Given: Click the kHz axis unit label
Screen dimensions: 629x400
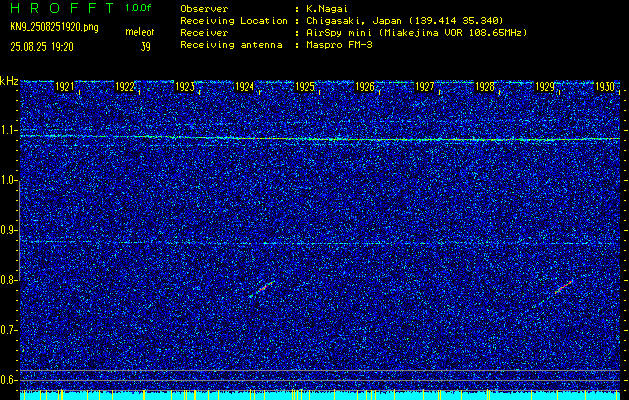Looking at the screenshot, I should (9, 81).
